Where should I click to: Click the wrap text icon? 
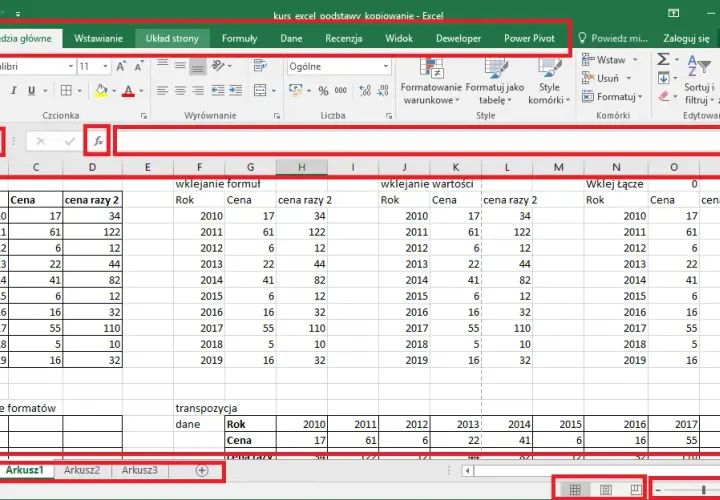(260, 66)
